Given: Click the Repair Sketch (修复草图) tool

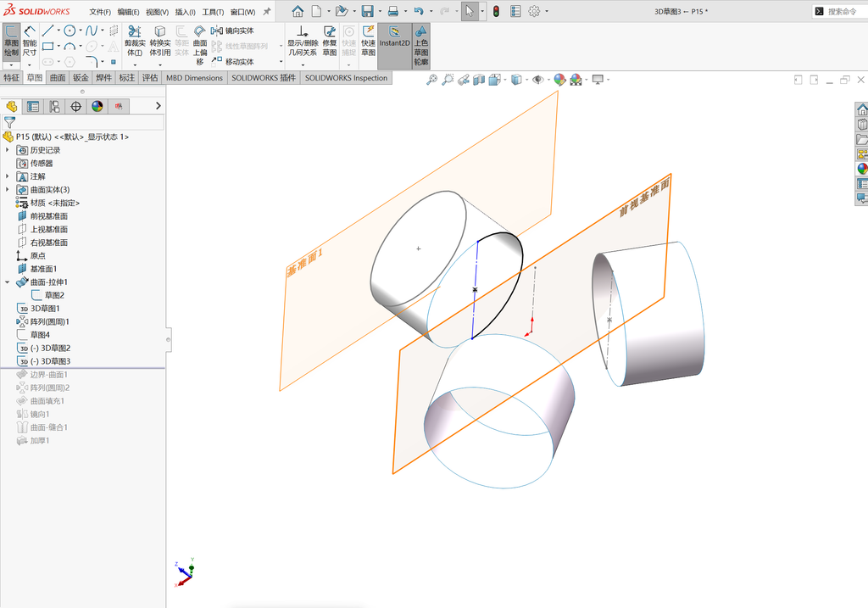Looking at the screenshot, I should click(x=330, y=42).
